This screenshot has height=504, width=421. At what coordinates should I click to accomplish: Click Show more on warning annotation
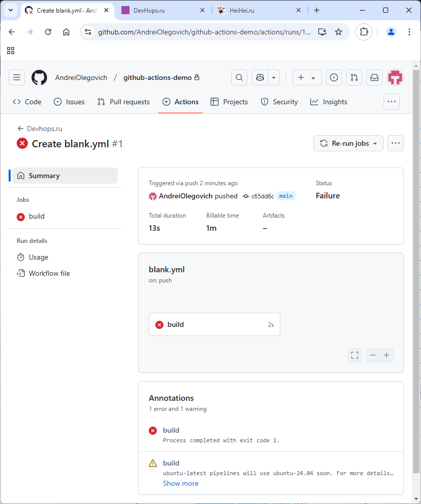pos(181,483)
